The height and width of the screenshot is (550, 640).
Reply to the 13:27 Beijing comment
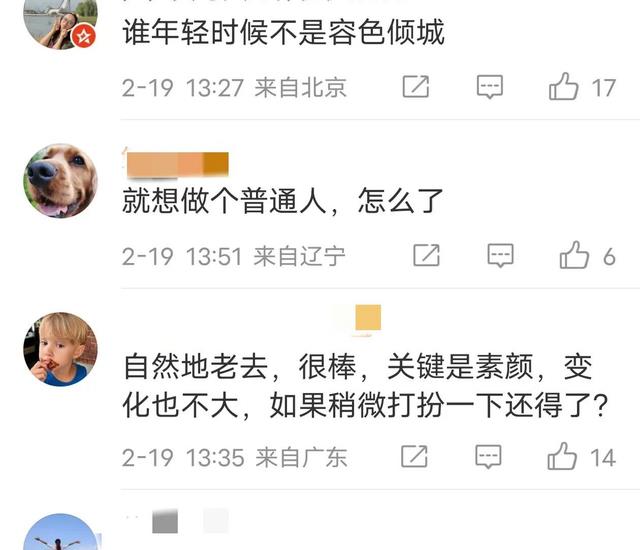(x=490, y=86)
